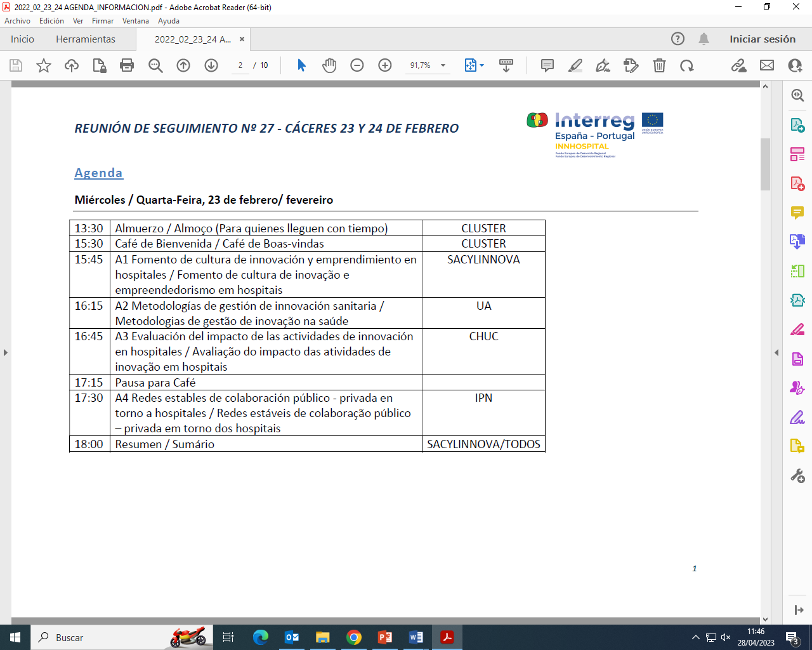This screenshot has width=812, height=650.
Task: Expand the left navigation pane arrow
Action: tap(6, 352)
